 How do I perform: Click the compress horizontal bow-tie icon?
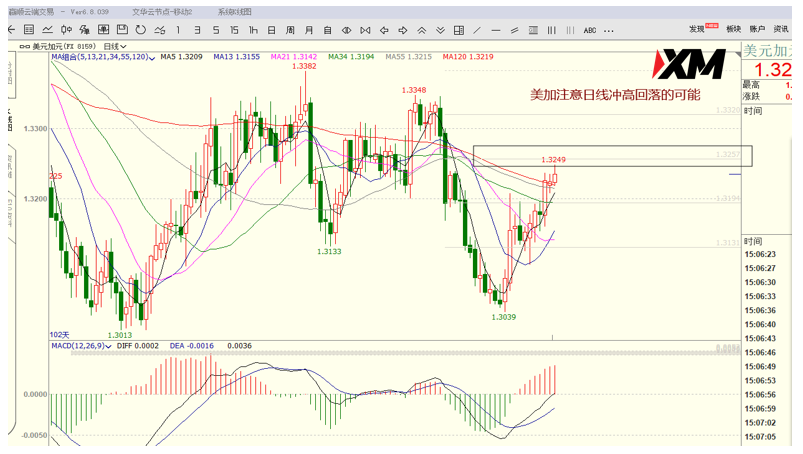tap(365, 30)
